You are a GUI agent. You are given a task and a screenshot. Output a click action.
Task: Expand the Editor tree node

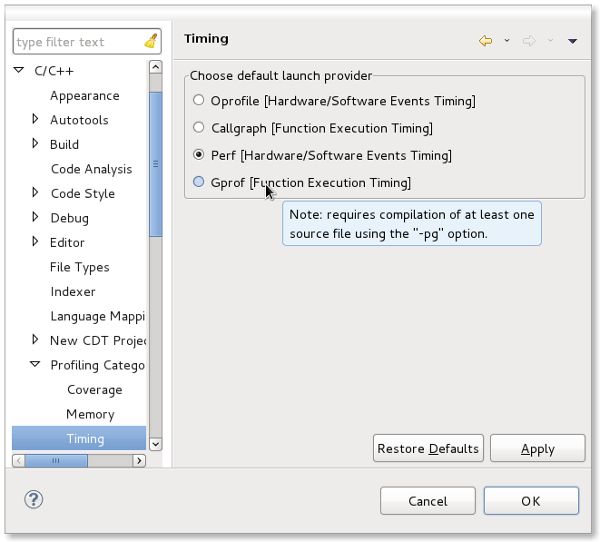35,242
